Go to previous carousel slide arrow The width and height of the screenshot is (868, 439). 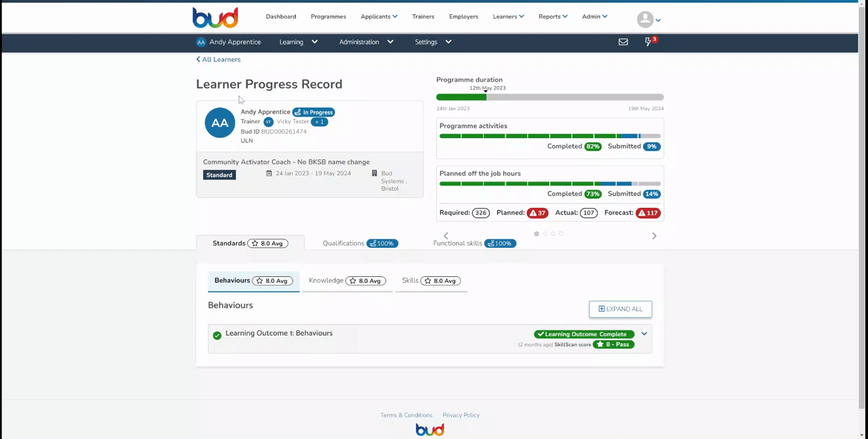click(x=446, y=236)
